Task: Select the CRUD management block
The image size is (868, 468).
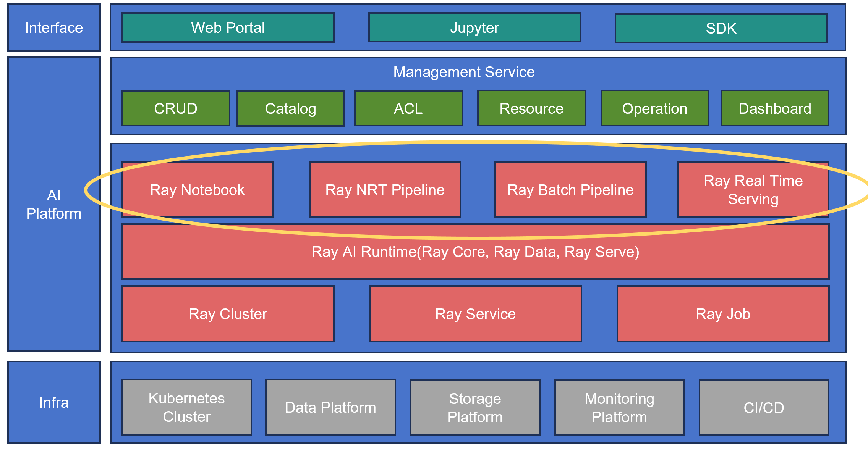Action: point(176,108)
